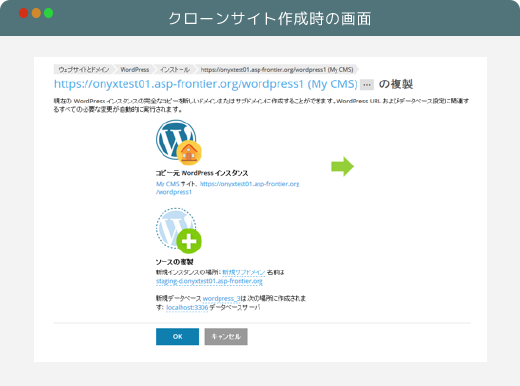This screenshot has height=386, width=520.
Task: Open the onyxtest01 wordpress1 breadcrumb item
Action: pyautogui.click(x=277, y=69)
